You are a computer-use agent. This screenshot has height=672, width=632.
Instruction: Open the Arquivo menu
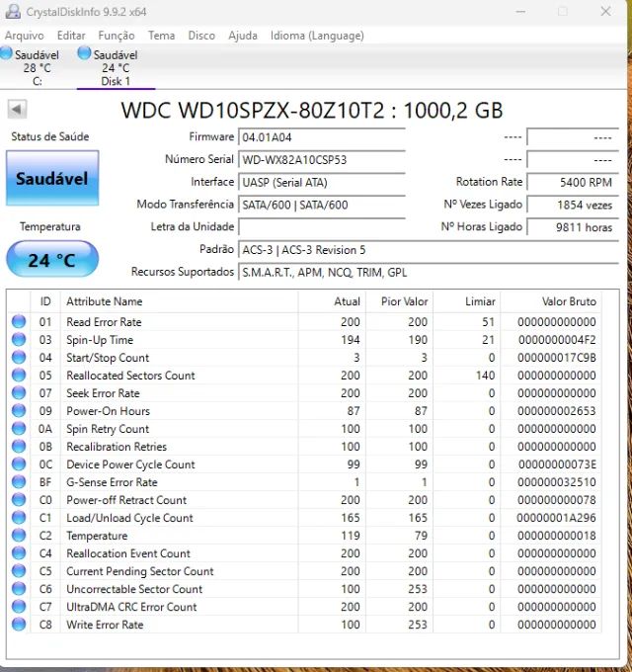pos(24,36)
